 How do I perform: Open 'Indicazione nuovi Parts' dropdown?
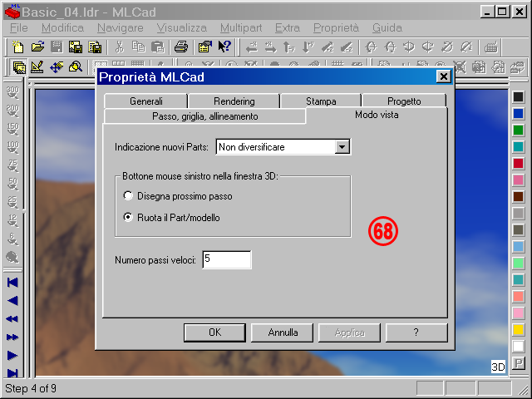pos(342,147)
